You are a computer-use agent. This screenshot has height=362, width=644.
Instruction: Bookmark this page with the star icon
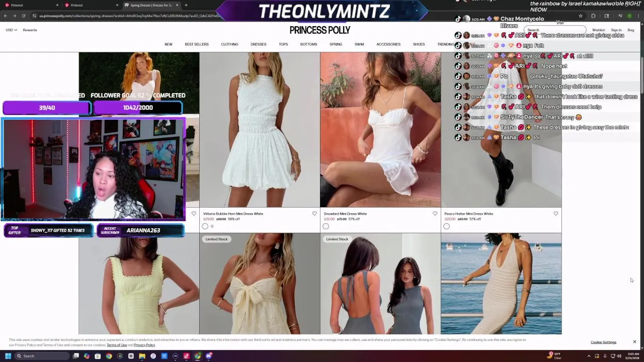pos(580,16)
